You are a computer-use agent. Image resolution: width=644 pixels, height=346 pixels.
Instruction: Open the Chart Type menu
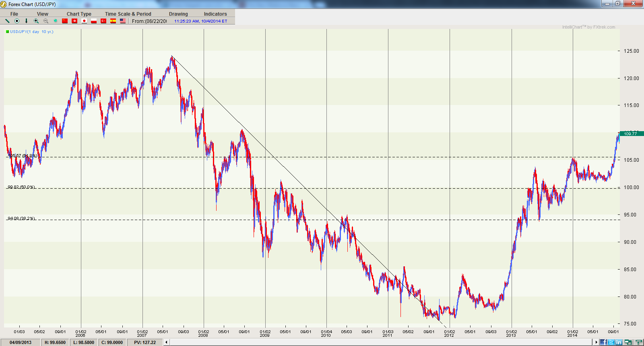tap(79, 14)
